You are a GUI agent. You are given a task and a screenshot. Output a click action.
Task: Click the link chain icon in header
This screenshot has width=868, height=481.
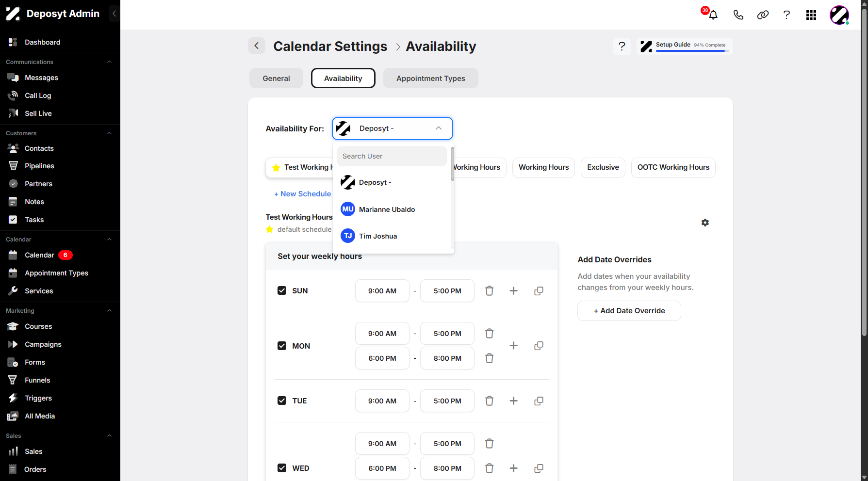coord(763,15)
